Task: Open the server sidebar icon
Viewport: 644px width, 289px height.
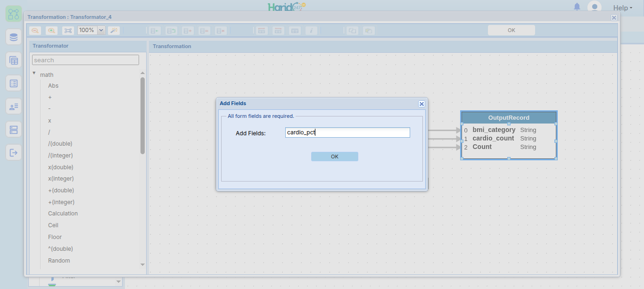Action: (x=14, y=129)
